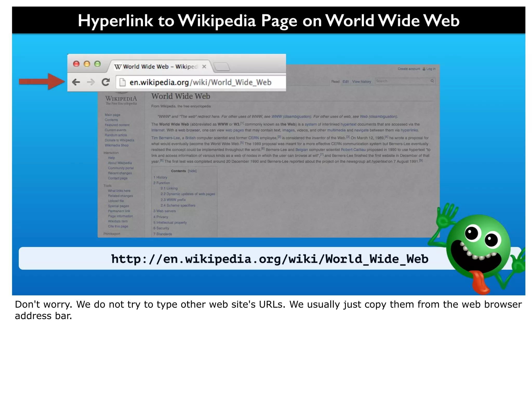Jump to 1 History section
This screenshot has width=532, height=411.
pos(160,177)
